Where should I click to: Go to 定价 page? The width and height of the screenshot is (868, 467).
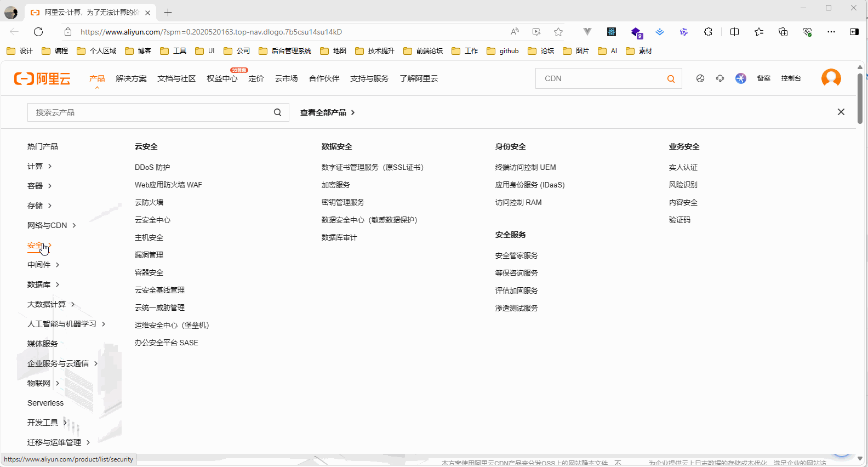pos(256,78)
